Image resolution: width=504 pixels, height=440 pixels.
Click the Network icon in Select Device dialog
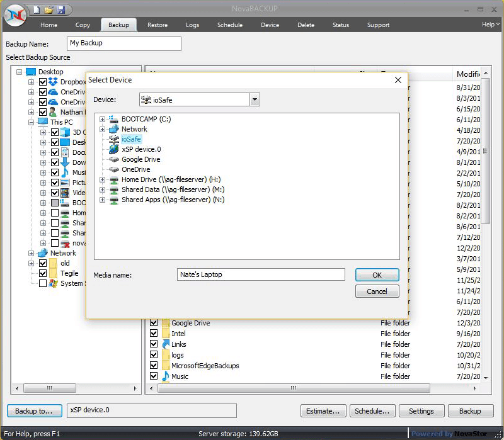(114, 129)
